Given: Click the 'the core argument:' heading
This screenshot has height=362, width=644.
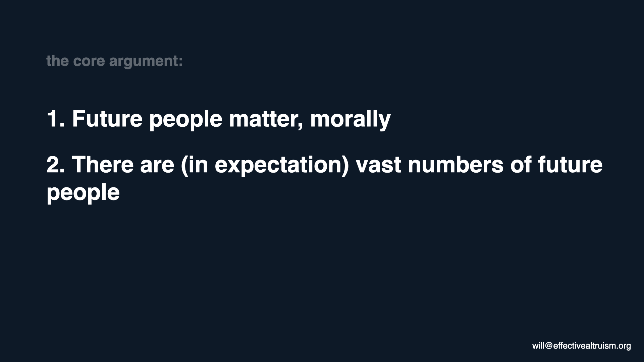Looking at the screenshot, I should pyautogui.click(x=115, y=61).
